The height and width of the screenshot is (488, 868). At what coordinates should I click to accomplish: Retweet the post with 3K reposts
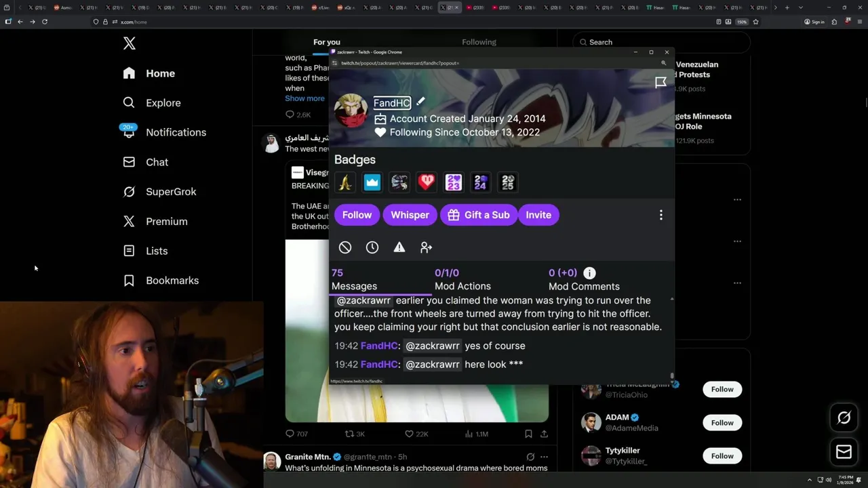pos(355,434)
